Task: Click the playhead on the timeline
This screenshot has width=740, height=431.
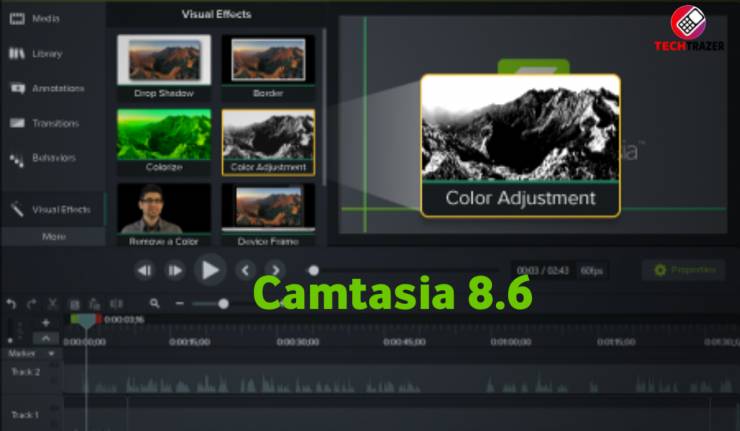Action: (86, 321)
